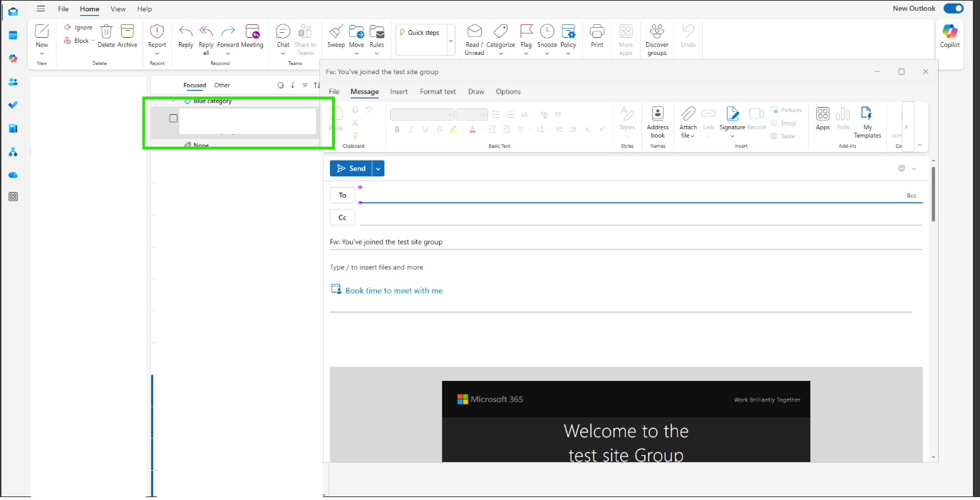Click the Discover groups icon
The image size is (980, 500).
pyautogui.click(x=657, y=39)
